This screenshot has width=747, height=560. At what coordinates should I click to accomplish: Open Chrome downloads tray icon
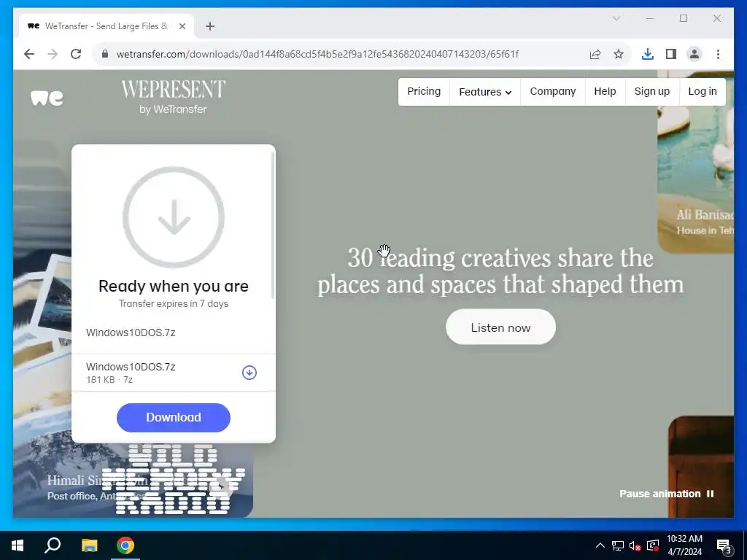648,54
